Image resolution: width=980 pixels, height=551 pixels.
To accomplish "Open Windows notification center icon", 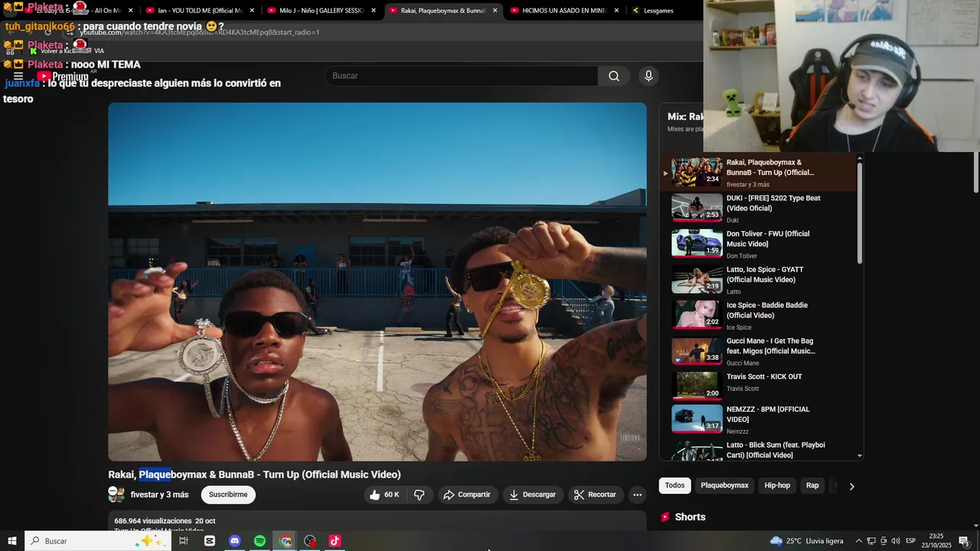I will point(964,541).
